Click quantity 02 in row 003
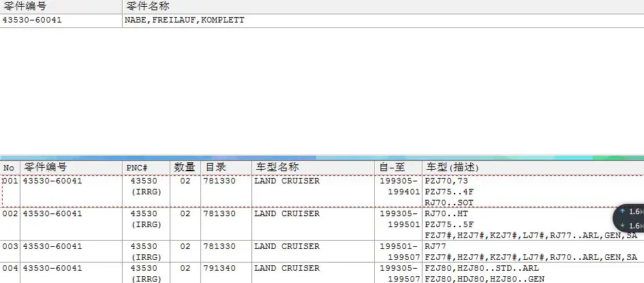Screen dimensions: 644x283 (185, 246)
